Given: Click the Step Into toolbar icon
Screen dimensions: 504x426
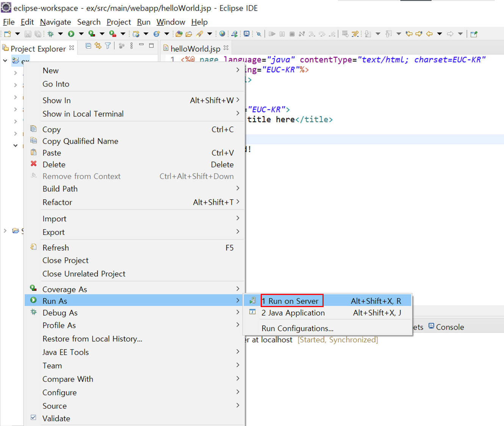Looking at the screenshot, I should pyautogui.click(x=312, y=34).
